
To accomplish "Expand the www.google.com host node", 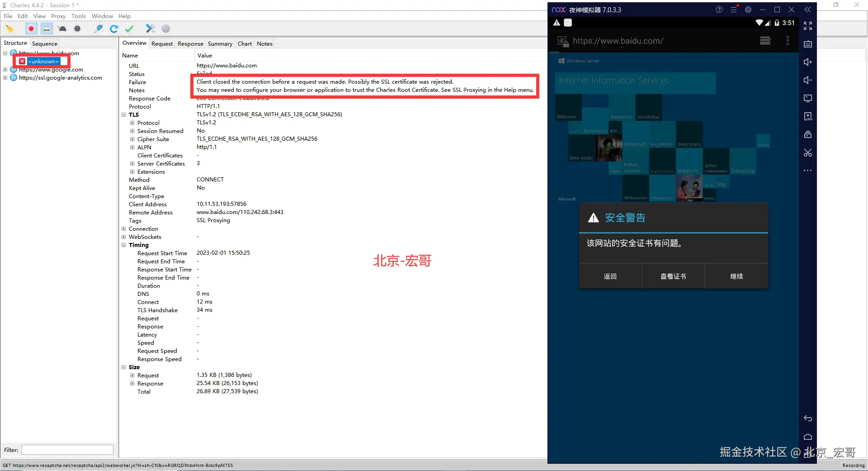I will click(x=5, y=69).
